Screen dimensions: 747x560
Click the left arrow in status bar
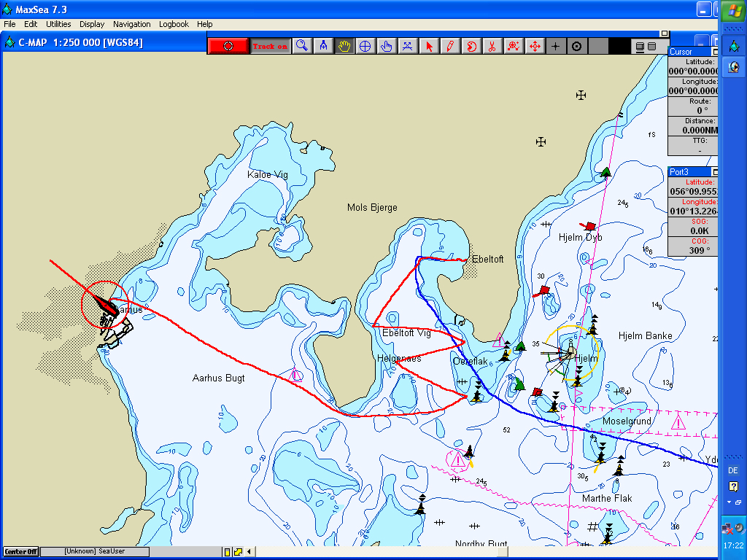click(x=249, y=551)
